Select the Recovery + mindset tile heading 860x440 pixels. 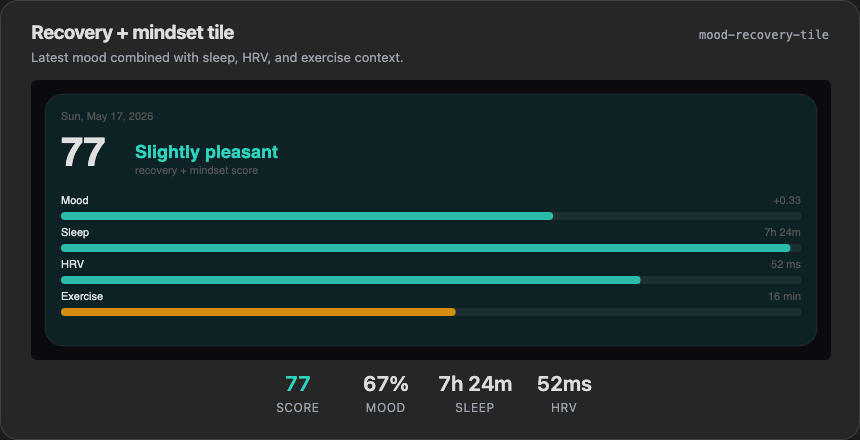(x=133, y=33)
